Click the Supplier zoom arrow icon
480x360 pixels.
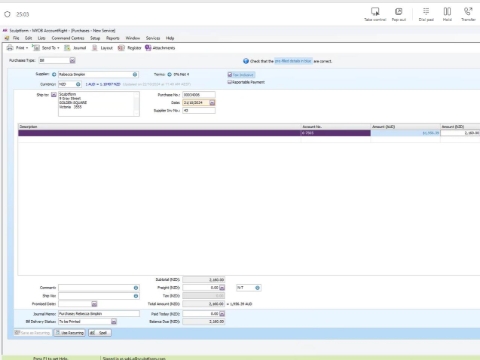(54, 74)
